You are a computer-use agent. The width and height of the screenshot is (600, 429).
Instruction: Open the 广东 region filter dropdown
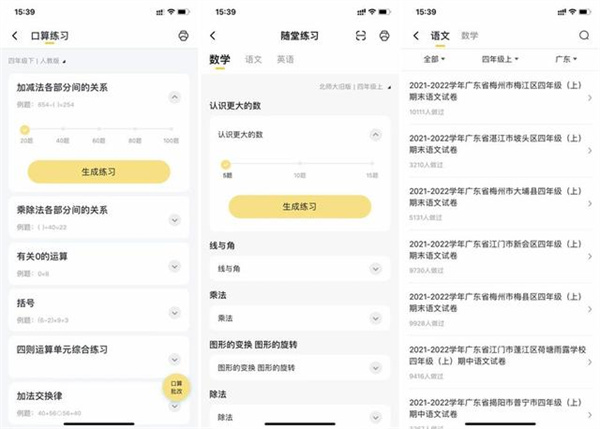tap(566, 59)
